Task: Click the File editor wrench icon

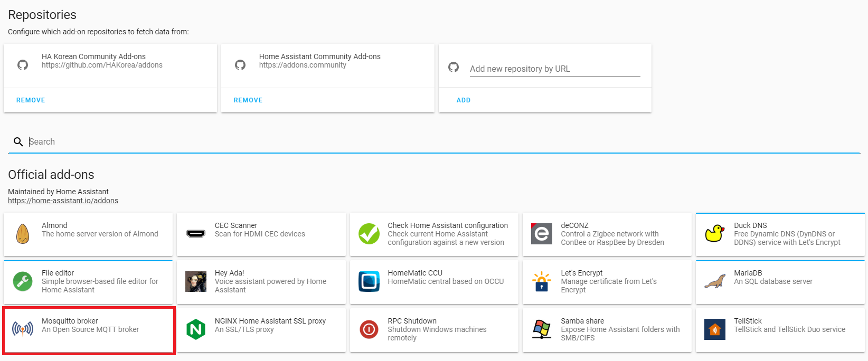Action: tap(23, 281)
